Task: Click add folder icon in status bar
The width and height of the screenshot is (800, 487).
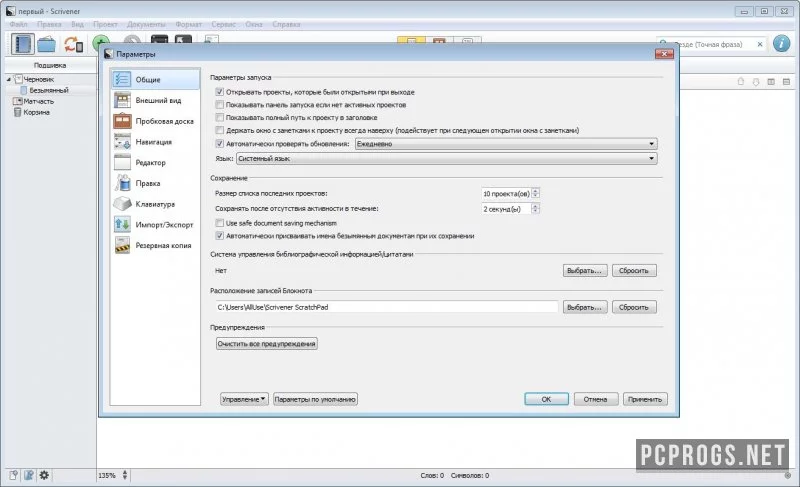Action: (29, 475)
